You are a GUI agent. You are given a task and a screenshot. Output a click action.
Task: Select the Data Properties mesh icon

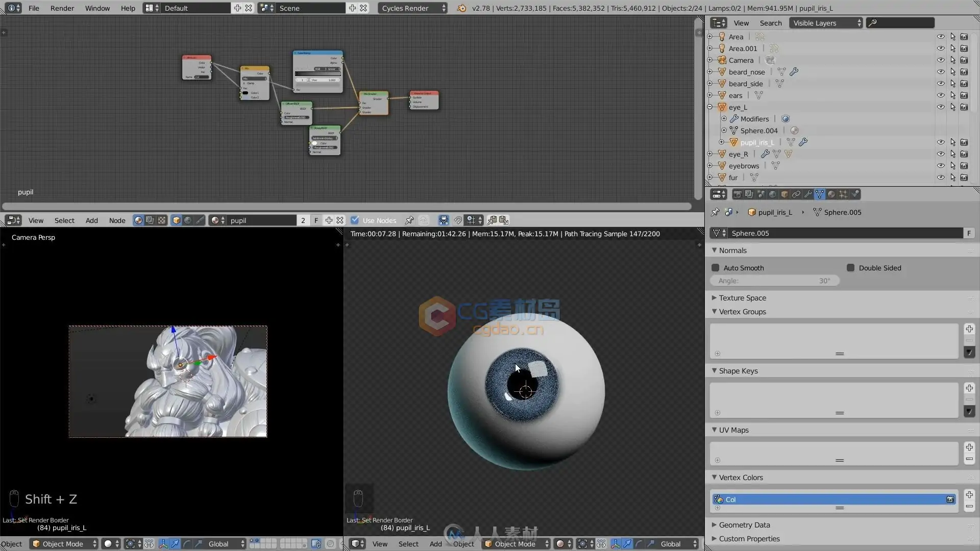tap(819, 194)
